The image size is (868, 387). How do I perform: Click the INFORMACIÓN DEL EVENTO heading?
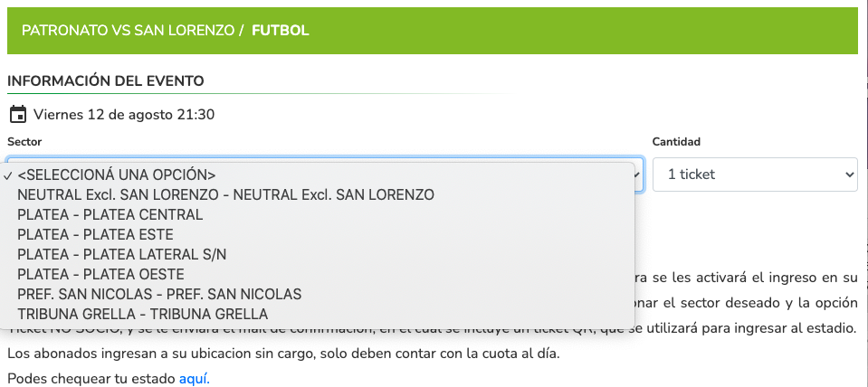pos(106,81)
